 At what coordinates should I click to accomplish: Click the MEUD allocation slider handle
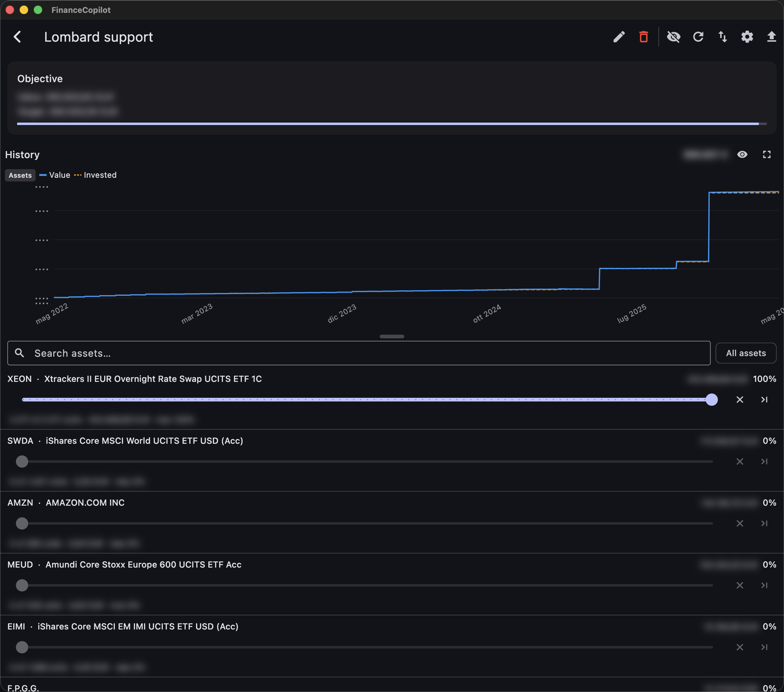pyautogui.click(x=22, y=585)
